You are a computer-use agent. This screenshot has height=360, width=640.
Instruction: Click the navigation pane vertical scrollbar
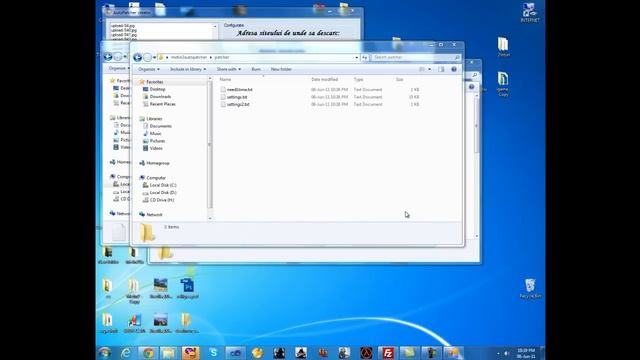pos(210,144)
